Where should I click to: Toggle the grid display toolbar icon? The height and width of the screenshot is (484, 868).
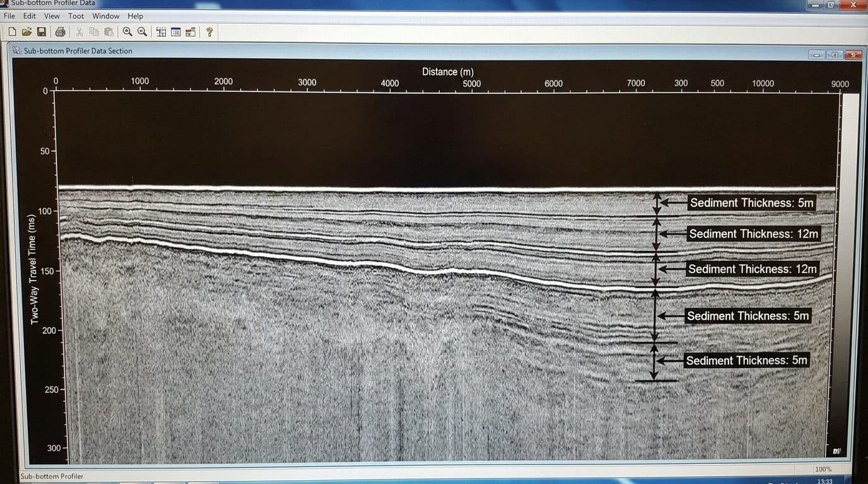tap(161, 32)
